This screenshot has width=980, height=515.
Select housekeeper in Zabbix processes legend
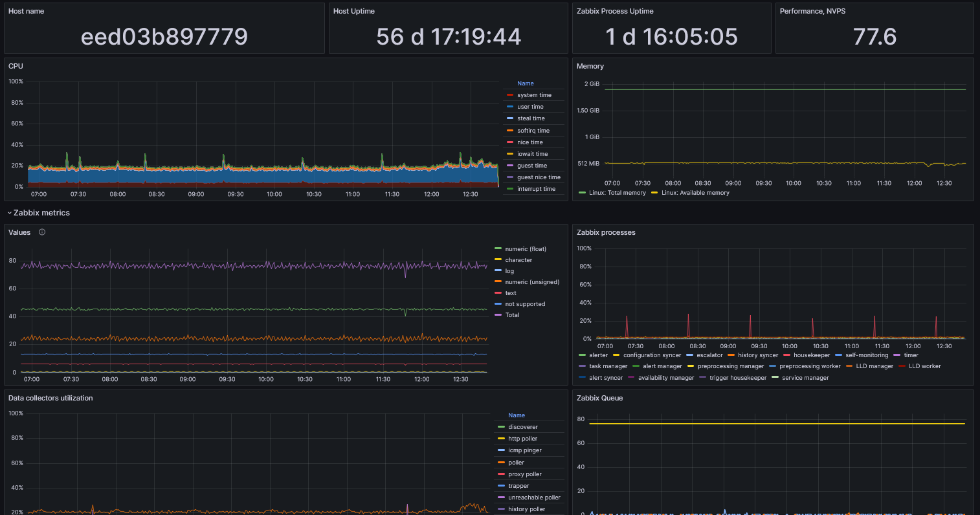[x=812, y=355]
